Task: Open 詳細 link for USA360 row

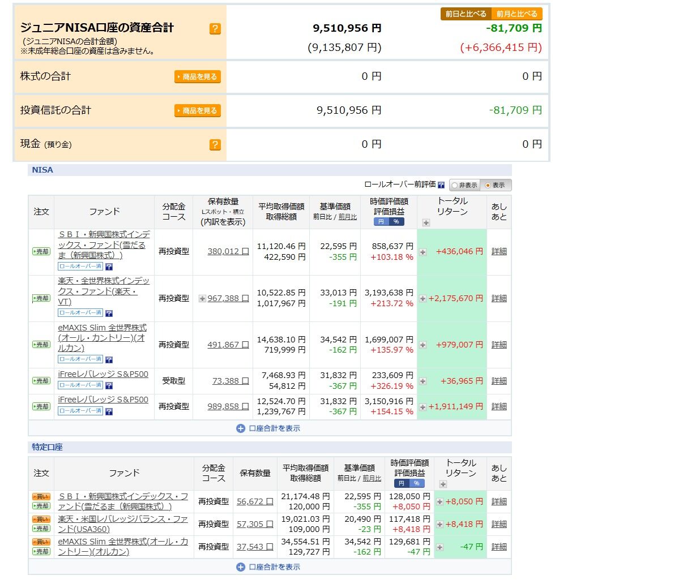Action: pyautogui.click(x=499, y=524)
